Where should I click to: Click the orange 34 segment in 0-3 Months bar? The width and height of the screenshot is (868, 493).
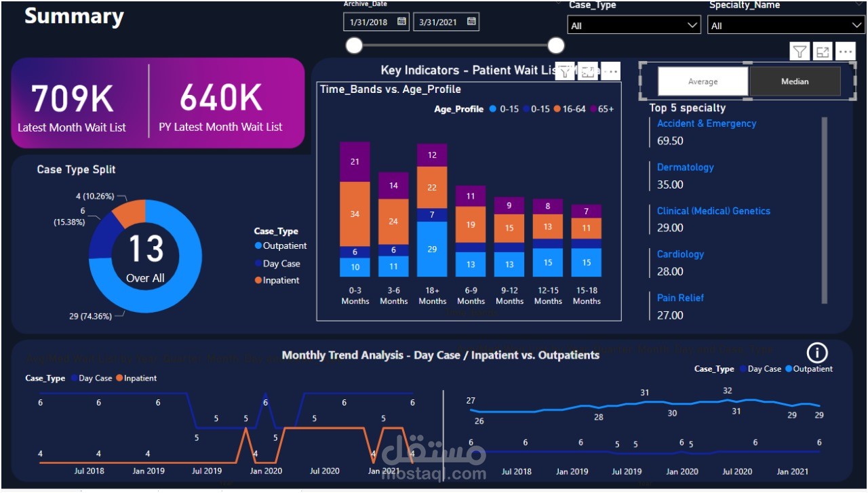click(x=355, y=214)
